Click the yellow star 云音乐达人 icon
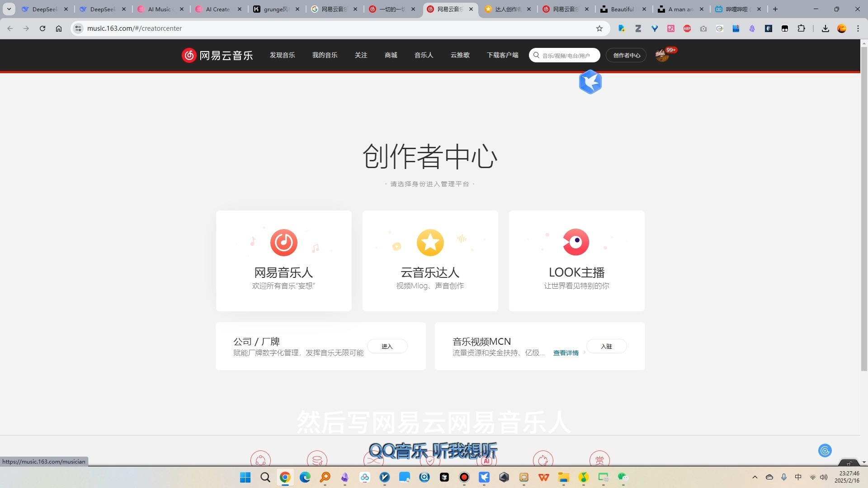Viewport: 868px width, 488px height. click(430, 242)
